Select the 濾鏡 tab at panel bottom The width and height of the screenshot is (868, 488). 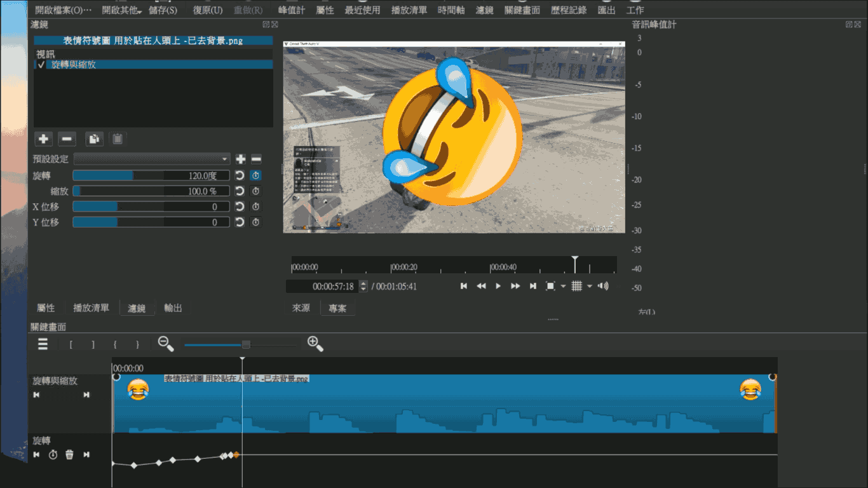137,308
